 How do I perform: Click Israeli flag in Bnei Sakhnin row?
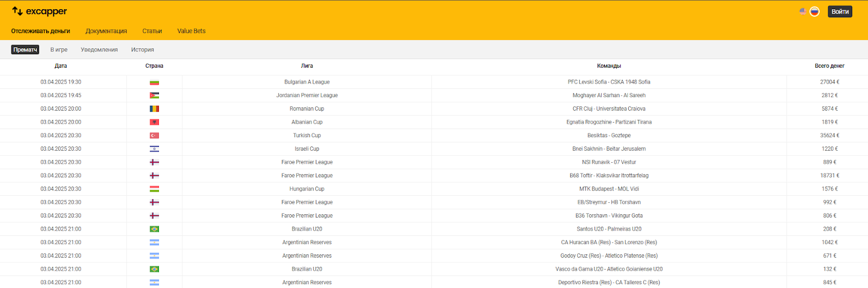click(154, 149)
